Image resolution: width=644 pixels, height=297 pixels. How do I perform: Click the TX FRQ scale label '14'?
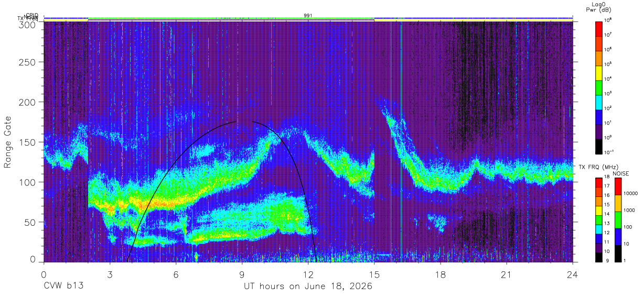click(x=607, y=214)
